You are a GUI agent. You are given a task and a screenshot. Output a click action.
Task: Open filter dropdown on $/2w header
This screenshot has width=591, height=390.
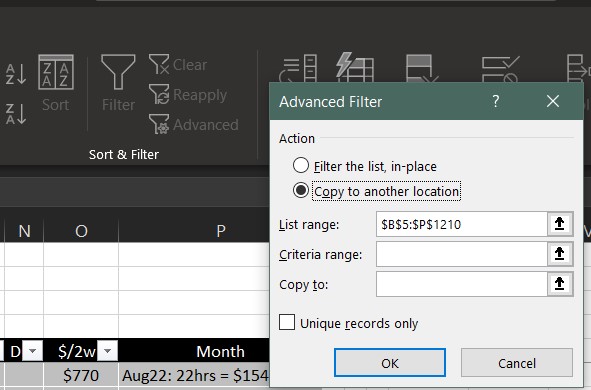pyautogui.click(x=107, y=351)
